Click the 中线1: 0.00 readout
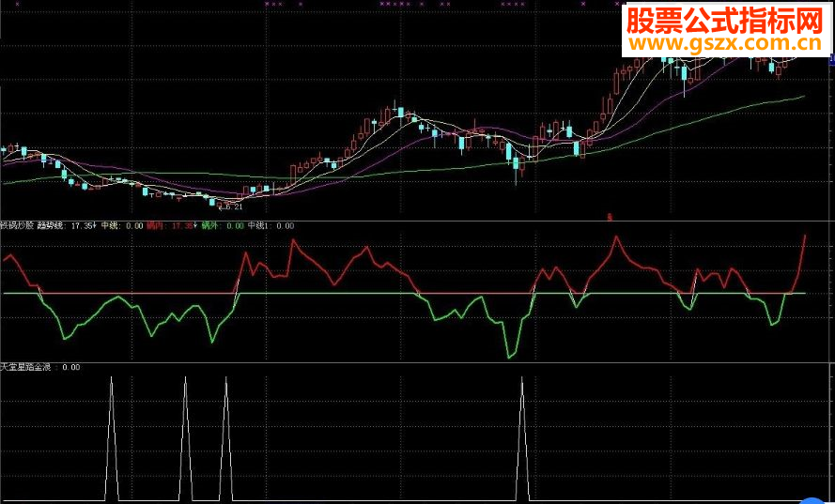 click(x=271, y=225)
